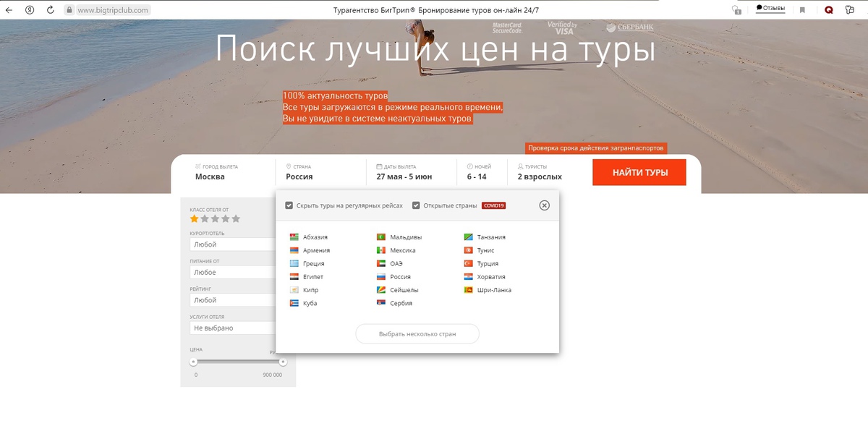The width and height of the screenshot is (868, 439).
Task: Close the country selection popup
Action: click(x=545, y=205)
